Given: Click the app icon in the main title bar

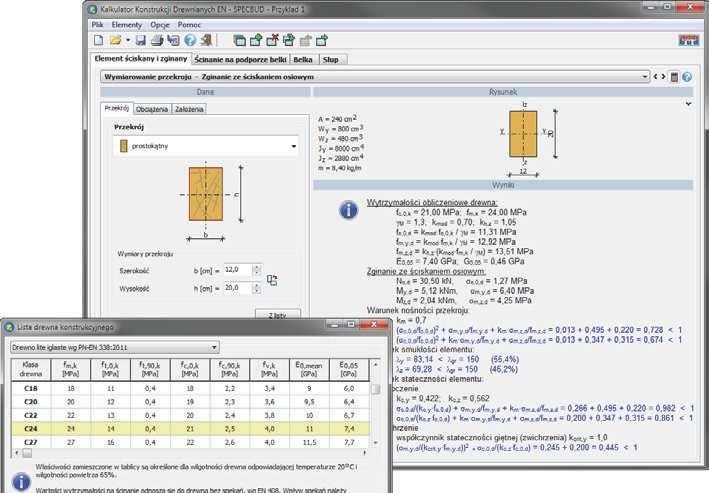Looking at the screenshot, I should click(93, 9).
